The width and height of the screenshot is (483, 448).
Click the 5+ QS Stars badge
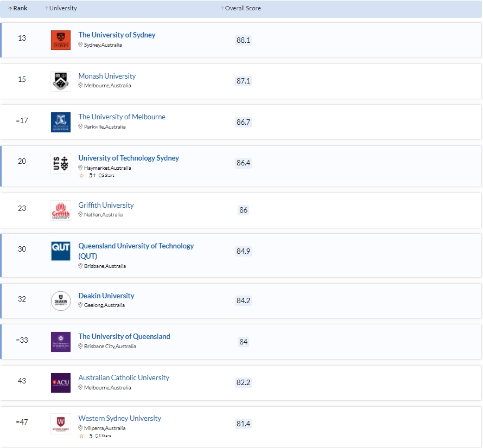pyautogui.click(x=97, y=175)
